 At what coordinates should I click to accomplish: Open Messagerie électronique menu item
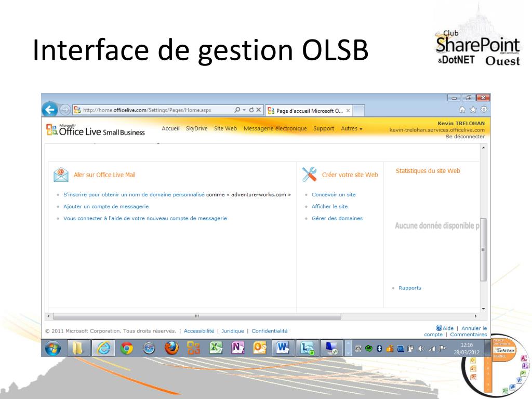tap(275, 129)
